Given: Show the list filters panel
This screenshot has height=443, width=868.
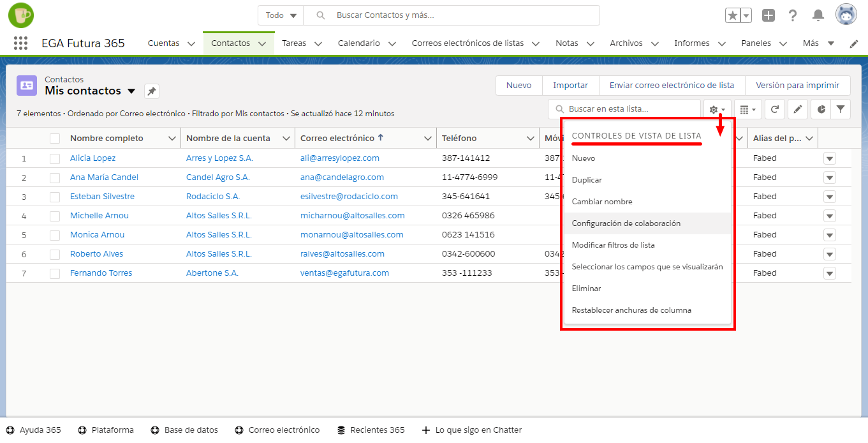Looking at the screenshot, I should click(x=841, y=109).
